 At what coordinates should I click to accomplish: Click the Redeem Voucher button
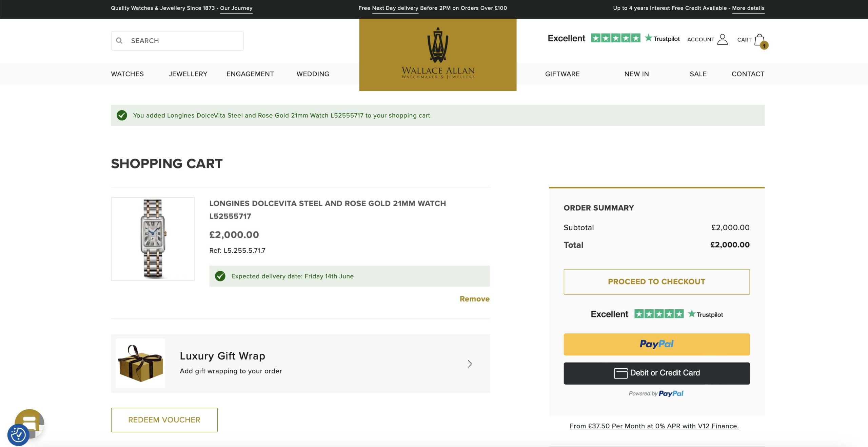point(164,420)
